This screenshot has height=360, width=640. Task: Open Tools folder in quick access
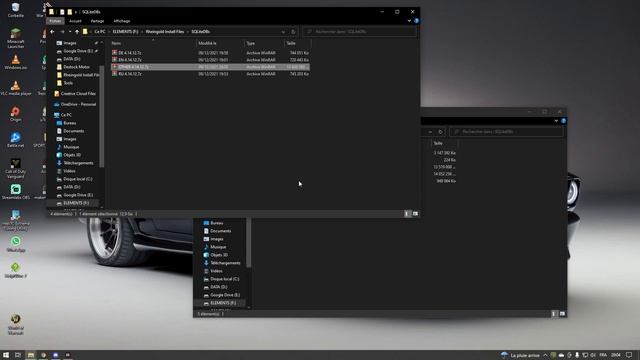point(68,83)
